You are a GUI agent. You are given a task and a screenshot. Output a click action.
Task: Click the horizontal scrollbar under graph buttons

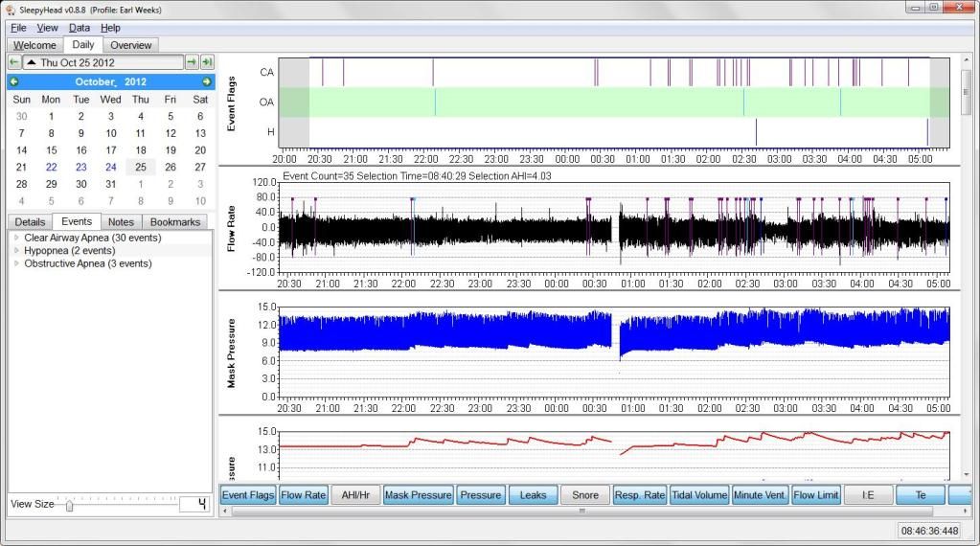coord(581,511)
